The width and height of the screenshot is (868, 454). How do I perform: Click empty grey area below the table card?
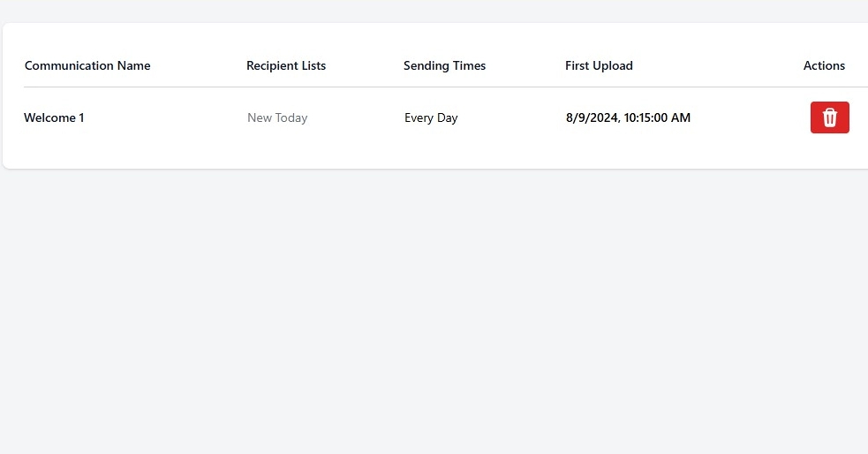434,310
